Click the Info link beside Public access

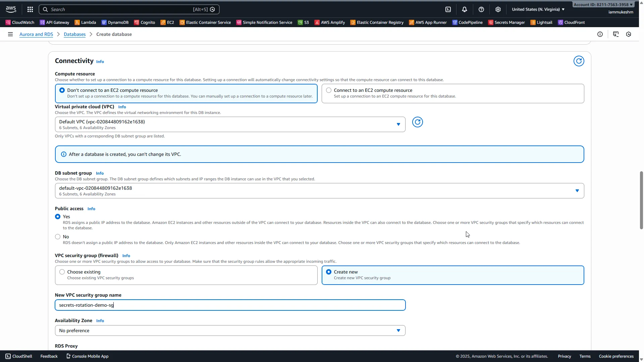click(91, 208)
